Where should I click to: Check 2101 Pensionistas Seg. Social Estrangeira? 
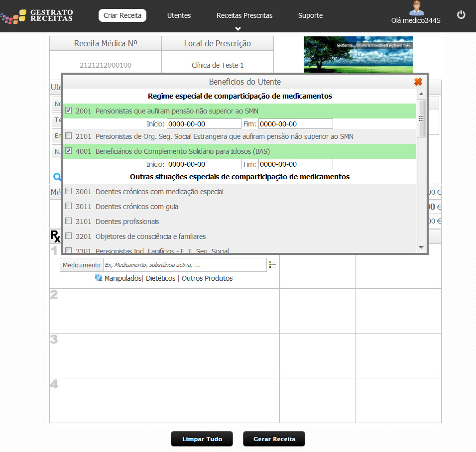coord(69,135)
